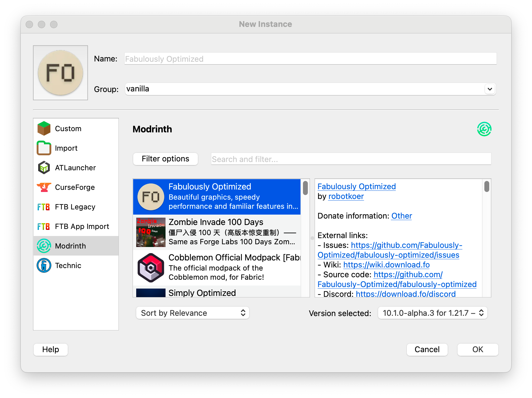Focus the Search and filter field
This screenshot has width=532, height=398.
(351, 159)
